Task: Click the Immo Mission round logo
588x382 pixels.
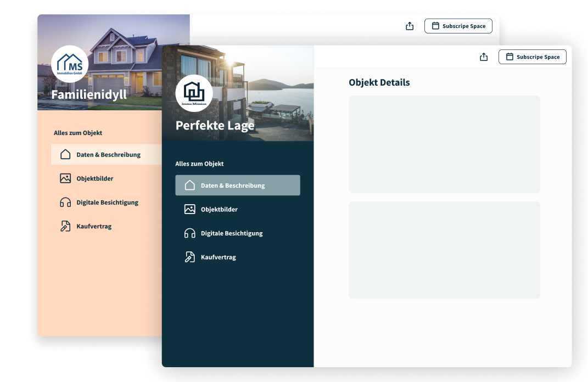Action: click(194, 93)
